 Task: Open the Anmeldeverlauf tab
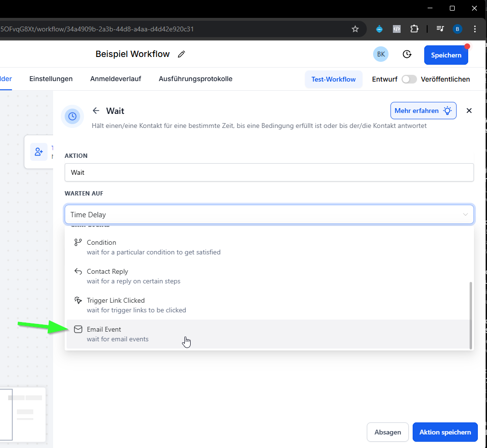click(x=115, y=79)
